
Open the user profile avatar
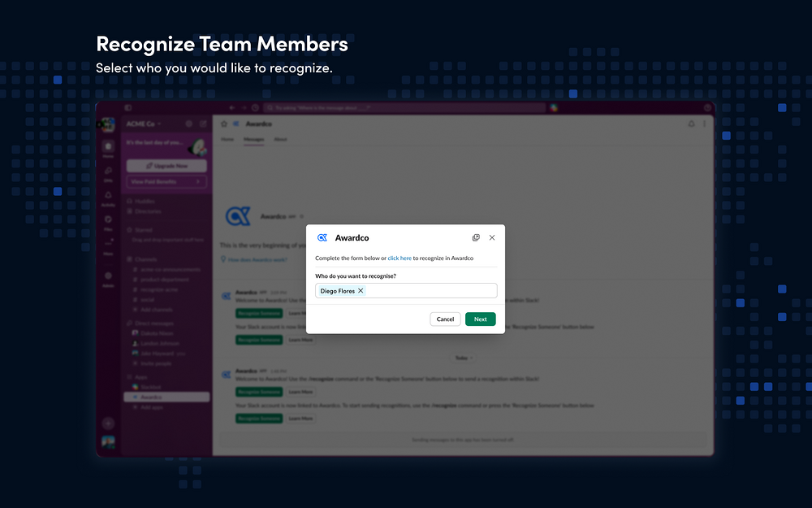[x=108, y=441]
